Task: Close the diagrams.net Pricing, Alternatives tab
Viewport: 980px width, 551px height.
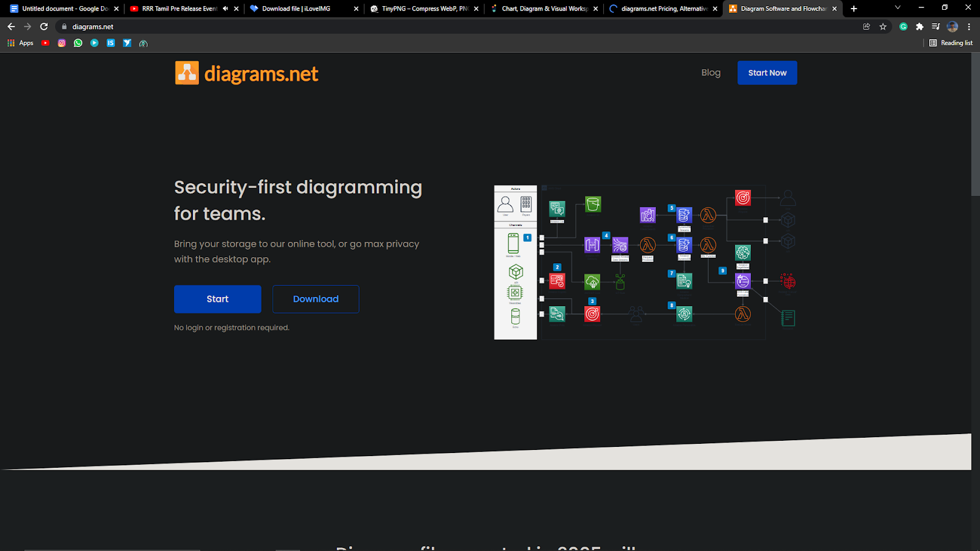Action: pyautogui.click(x=715, y=9)
